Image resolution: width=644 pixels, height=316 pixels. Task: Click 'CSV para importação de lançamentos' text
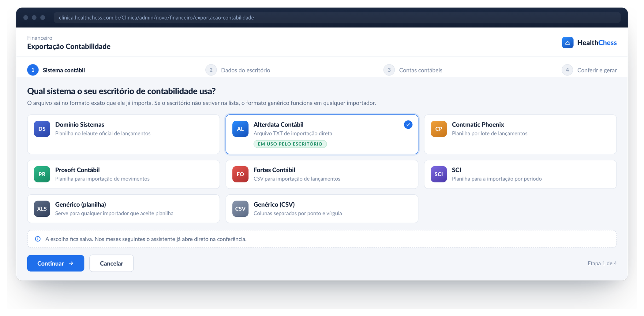coord(297,178)
